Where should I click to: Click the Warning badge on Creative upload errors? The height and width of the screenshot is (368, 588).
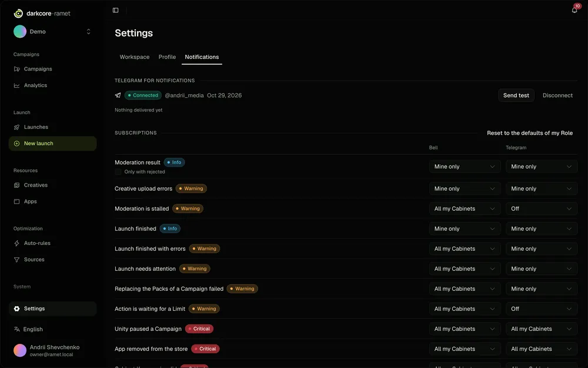pyautogui.click(x=191, y=188)
